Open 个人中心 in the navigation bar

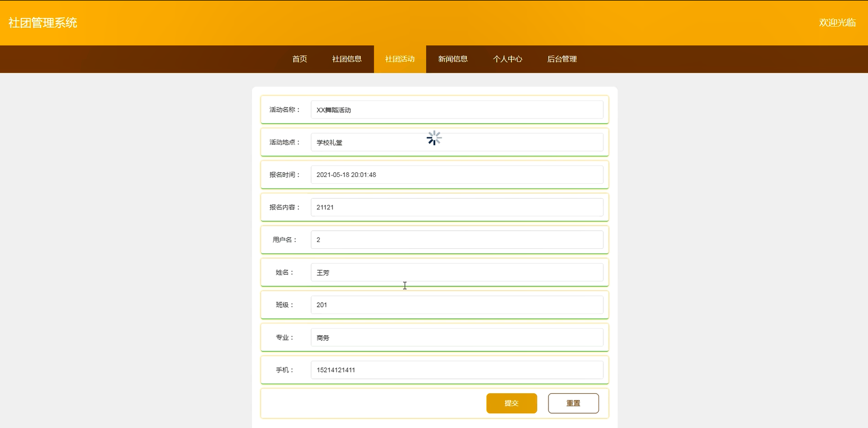pos(507,59)
